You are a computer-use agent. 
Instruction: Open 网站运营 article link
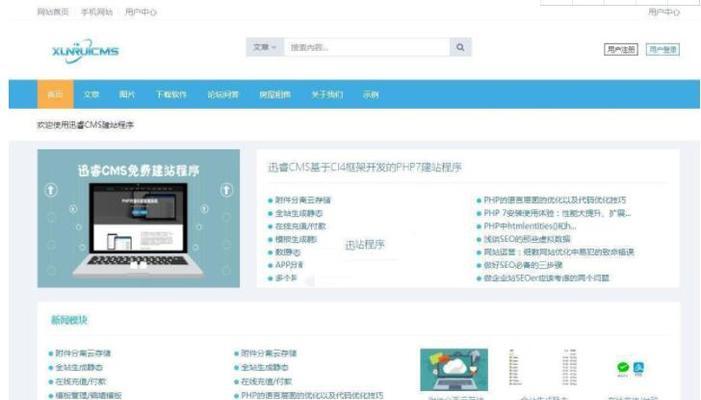point(558,252)
